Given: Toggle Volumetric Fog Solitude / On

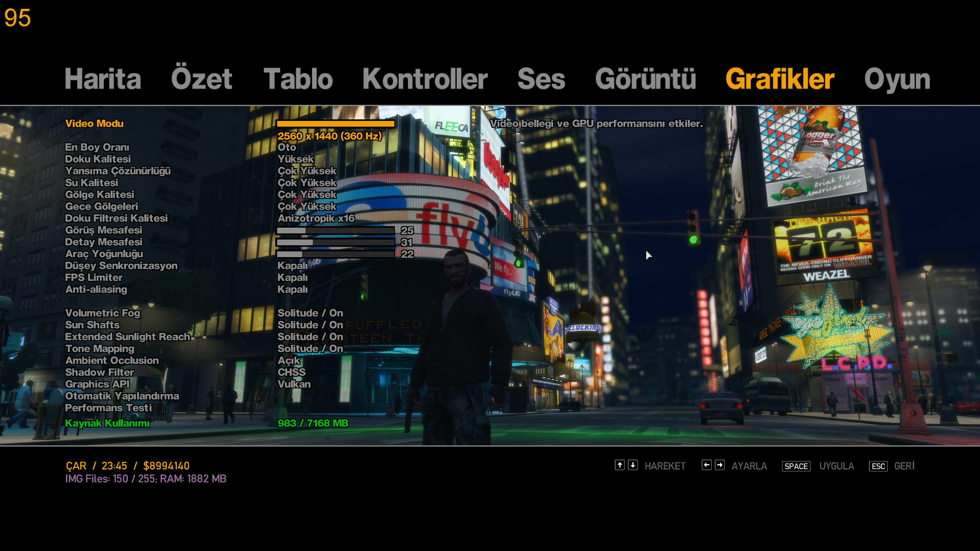Looking at the screenshot, I should (x=310, y=313).
